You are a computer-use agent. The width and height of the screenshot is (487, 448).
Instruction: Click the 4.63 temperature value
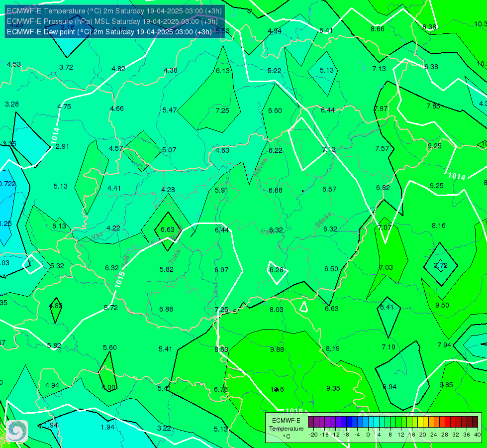click(222, 150)
